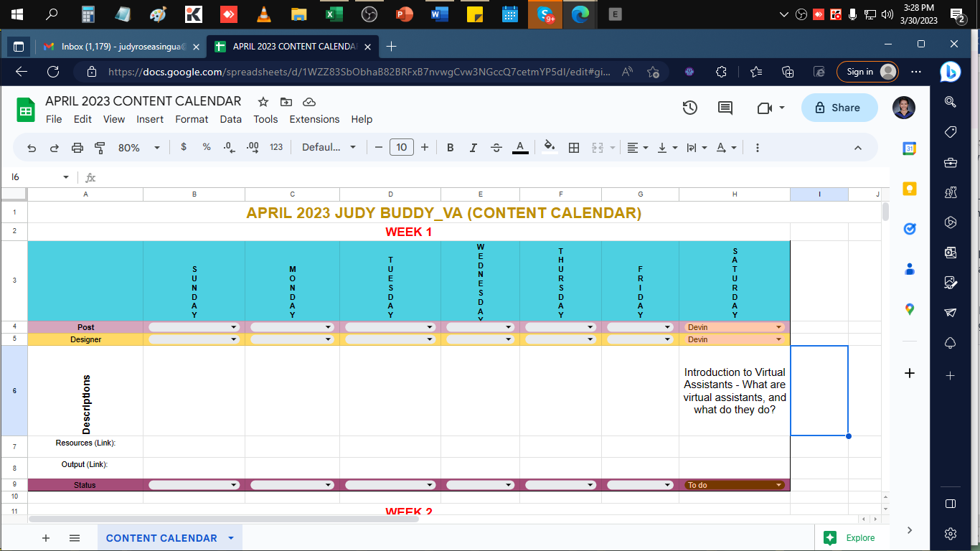Increase decimal places
This screenshot has width=980, height=551.
253,147
